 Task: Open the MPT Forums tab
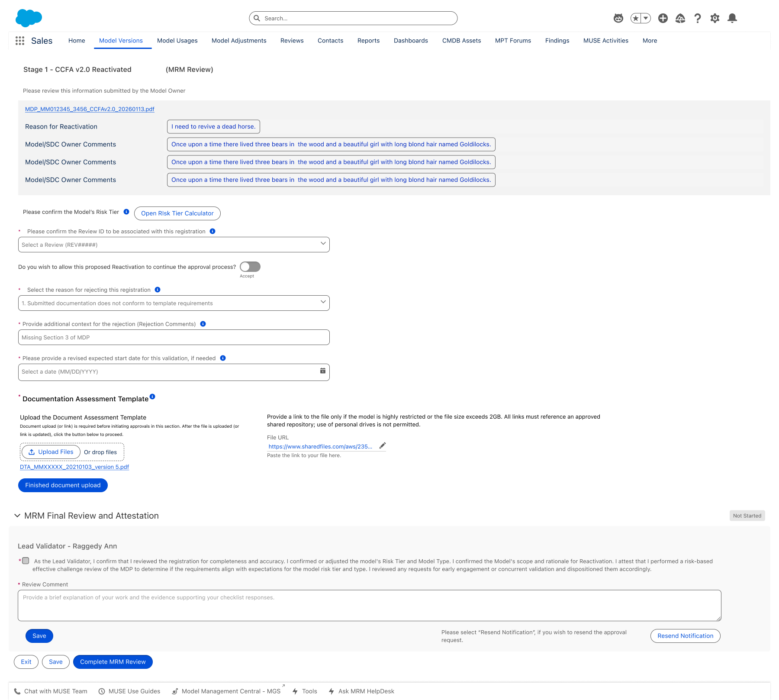(513, 41)
